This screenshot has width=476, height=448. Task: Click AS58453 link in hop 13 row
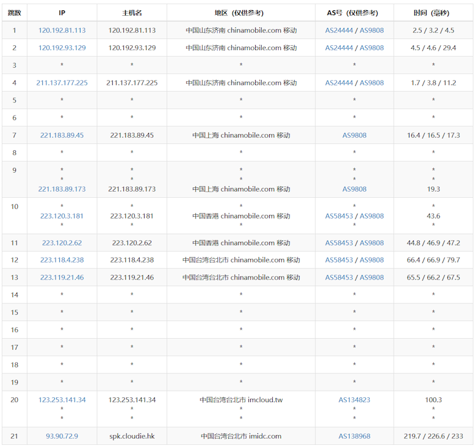tap(339, 277)
